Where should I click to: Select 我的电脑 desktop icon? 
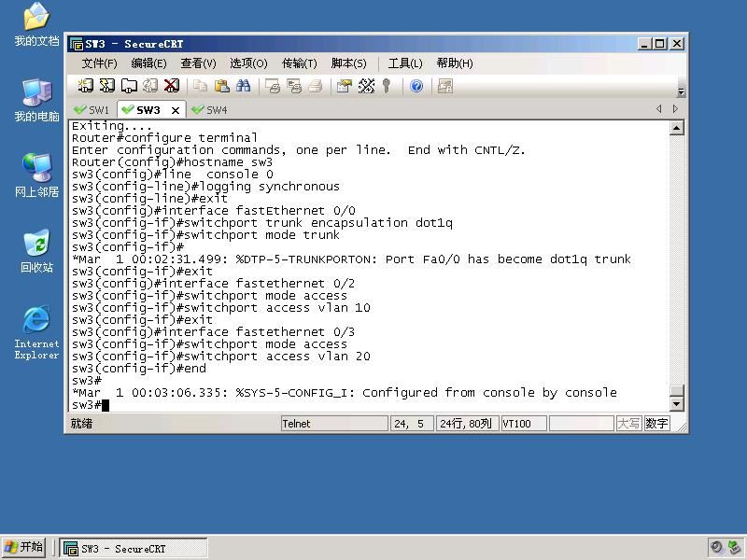click(x=36, y=100)
